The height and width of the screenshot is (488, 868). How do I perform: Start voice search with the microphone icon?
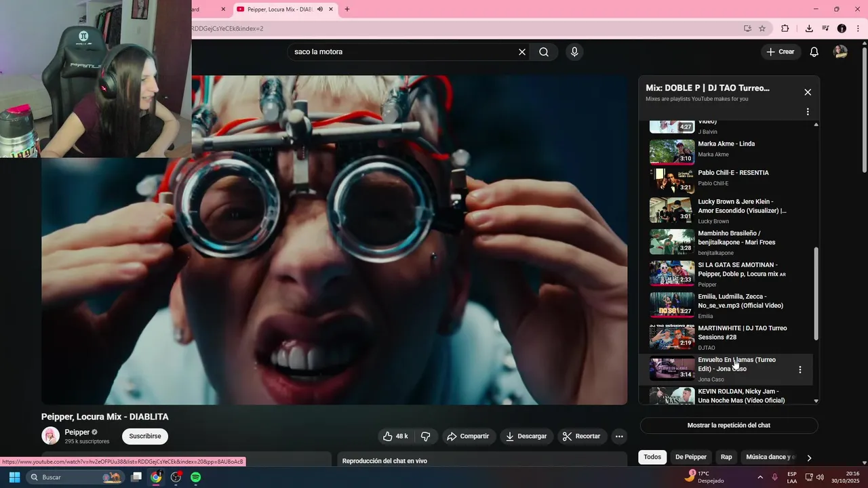(x=574, y=52)
